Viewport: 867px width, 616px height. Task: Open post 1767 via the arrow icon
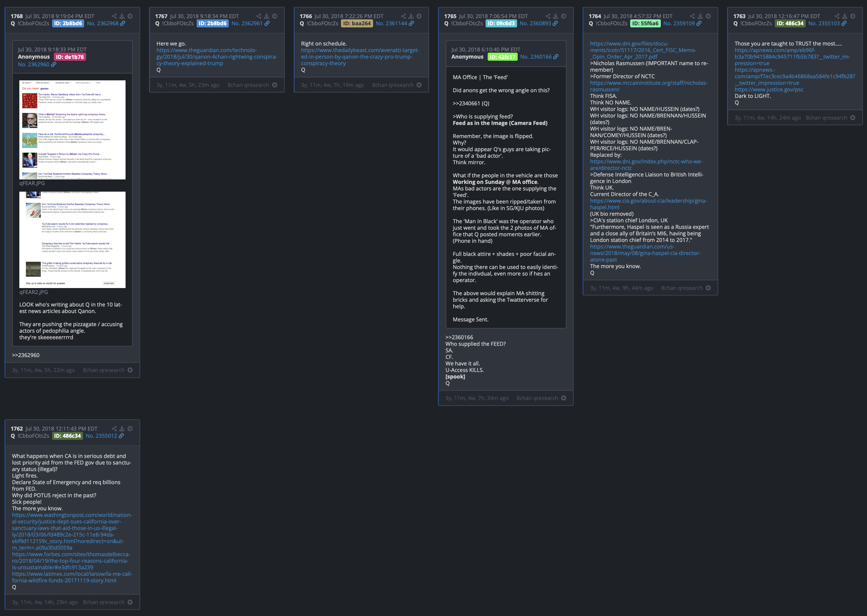point(275,16)
